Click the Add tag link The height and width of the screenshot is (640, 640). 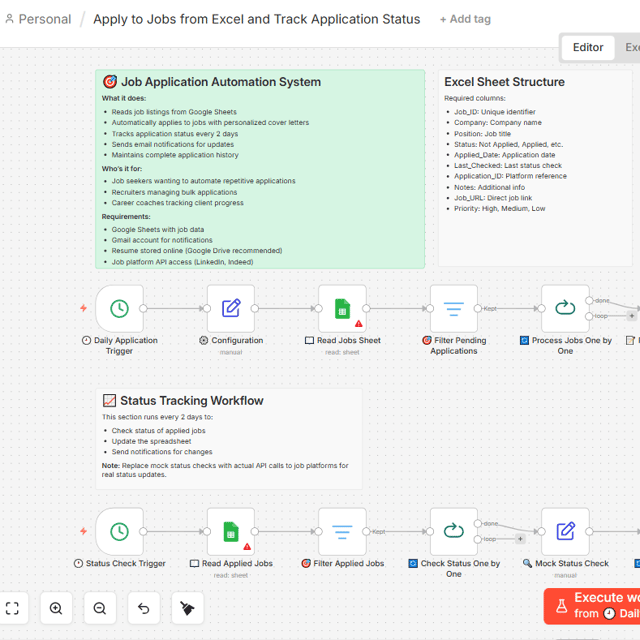pos(465,19)
